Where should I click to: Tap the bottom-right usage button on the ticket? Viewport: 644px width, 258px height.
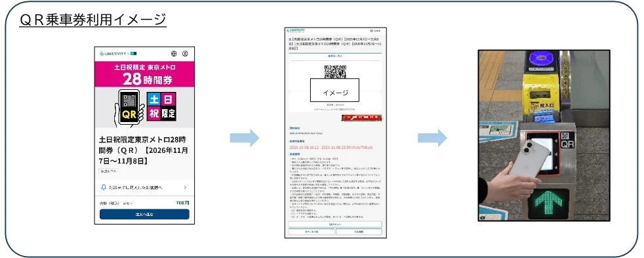click(359, 232)
